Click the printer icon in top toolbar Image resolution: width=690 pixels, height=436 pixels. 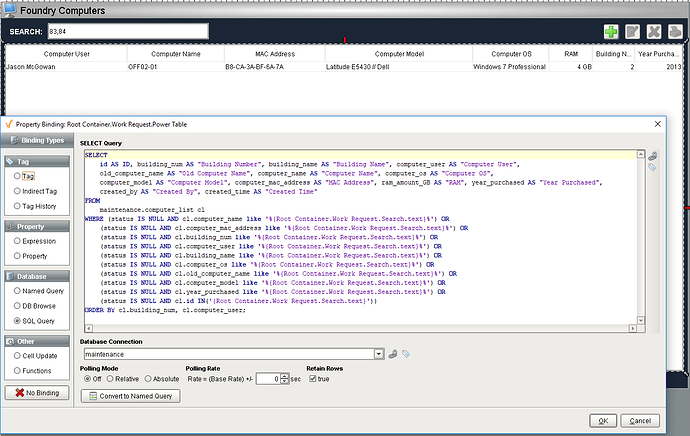pyautogui.click(x=675, y=32)
